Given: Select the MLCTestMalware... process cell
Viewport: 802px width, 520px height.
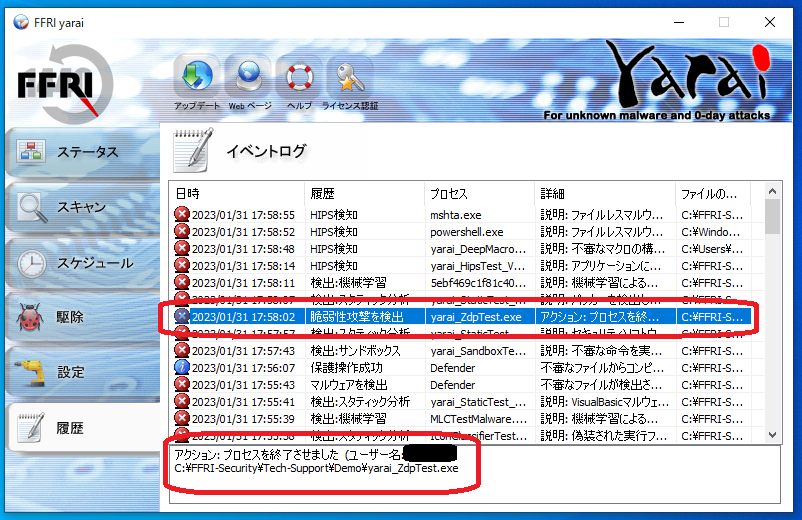Looking at the screenshot, I should 480,419.
